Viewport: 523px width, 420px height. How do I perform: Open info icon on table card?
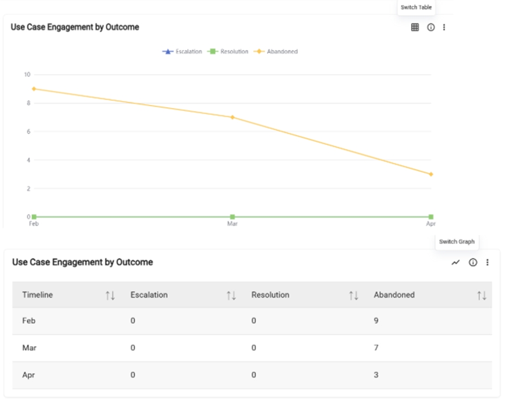click(473, 262)
